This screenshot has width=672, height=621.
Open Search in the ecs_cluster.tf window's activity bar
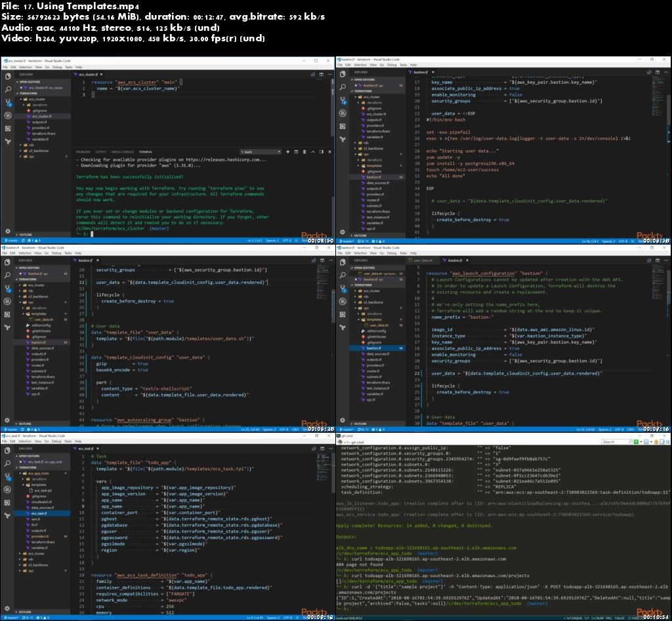click(x=8, y=89)
